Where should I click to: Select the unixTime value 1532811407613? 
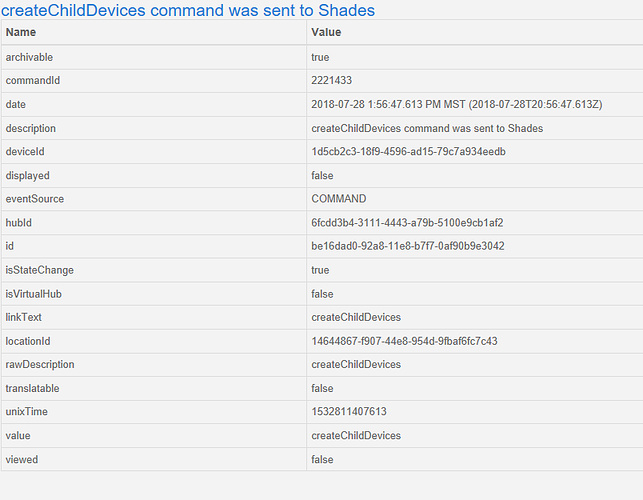point(349,412)
